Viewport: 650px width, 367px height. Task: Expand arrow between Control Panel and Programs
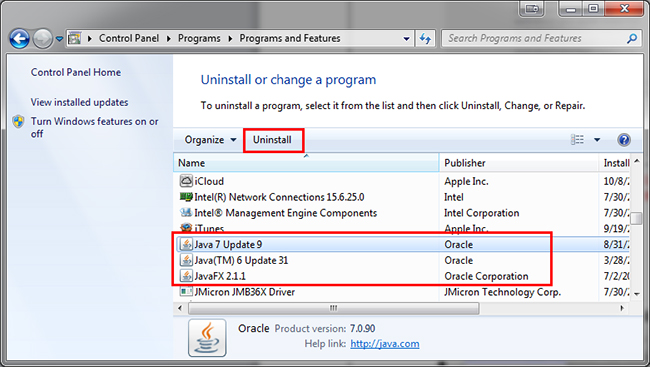click(168, 39)
